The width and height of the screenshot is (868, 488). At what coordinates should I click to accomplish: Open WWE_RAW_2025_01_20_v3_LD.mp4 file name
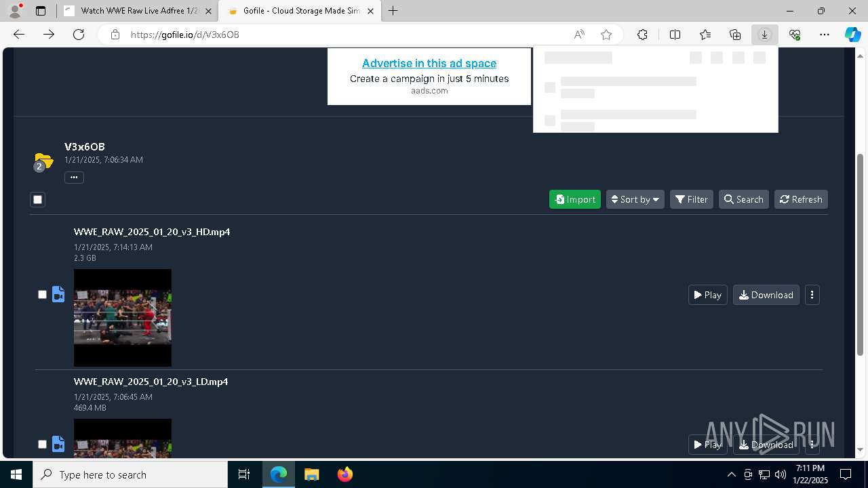point(151,382)
